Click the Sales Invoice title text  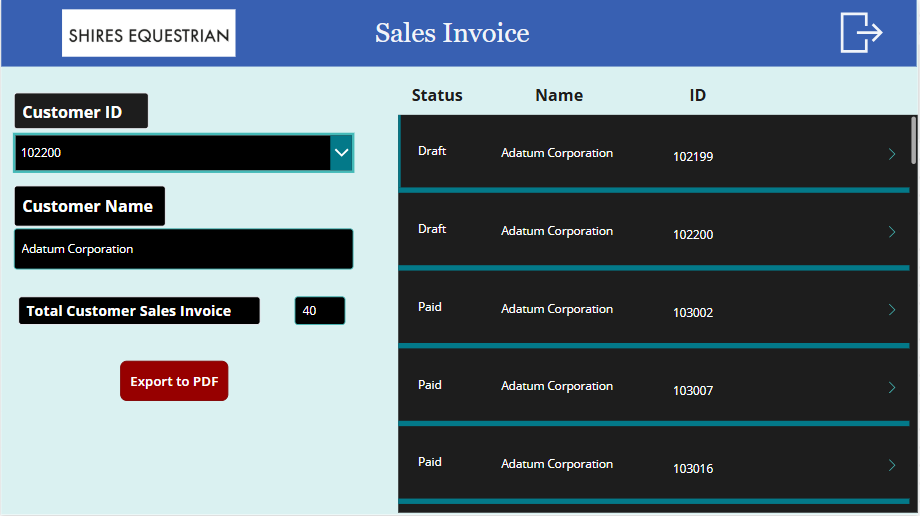[452, 33]
